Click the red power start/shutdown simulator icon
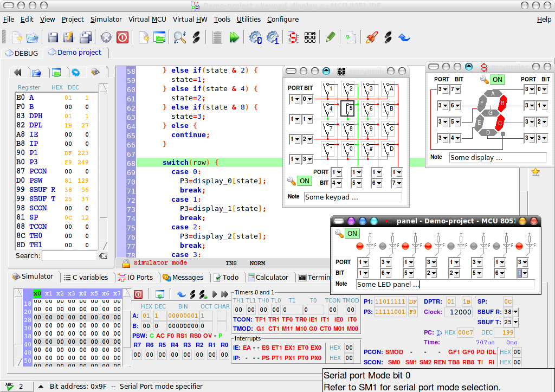 pos(122,37)
